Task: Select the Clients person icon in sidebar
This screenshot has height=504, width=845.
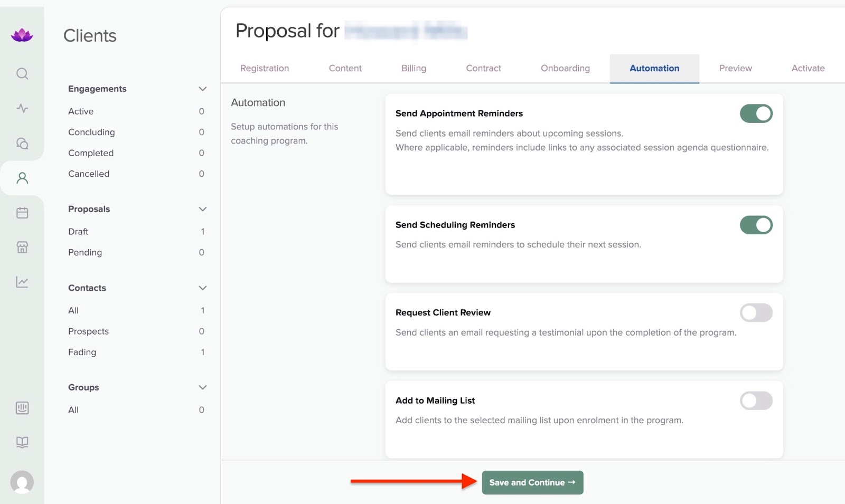Action: pyautogui.click(x=22, y=178)
